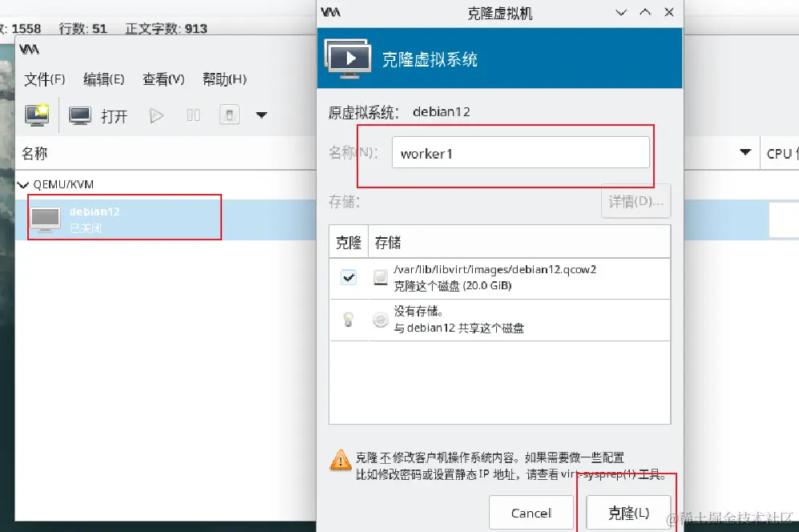Click the 正文字数: 913 status text

[166, 29]
